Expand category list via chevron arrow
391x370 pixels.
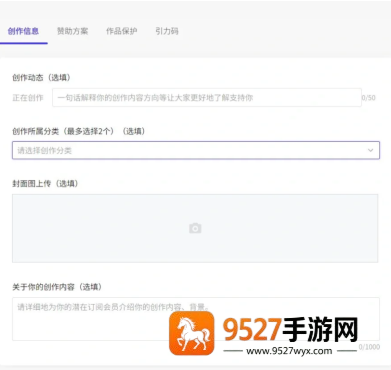pos(370,150)
